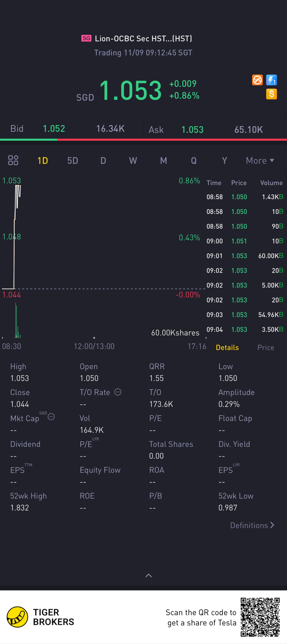Open the chart layout grid icon

point(13,160)
